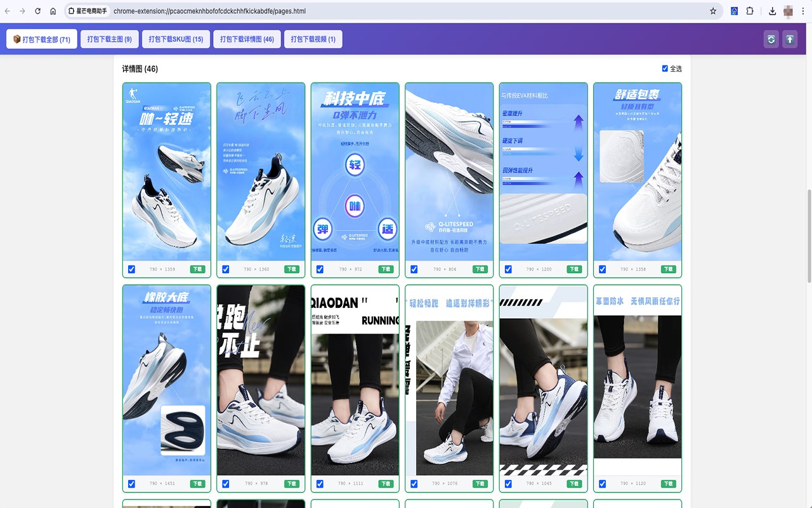The image size is (812, 508).
Task: Open the EVA材料相比 comparison thumbnail
Action: 544,172
